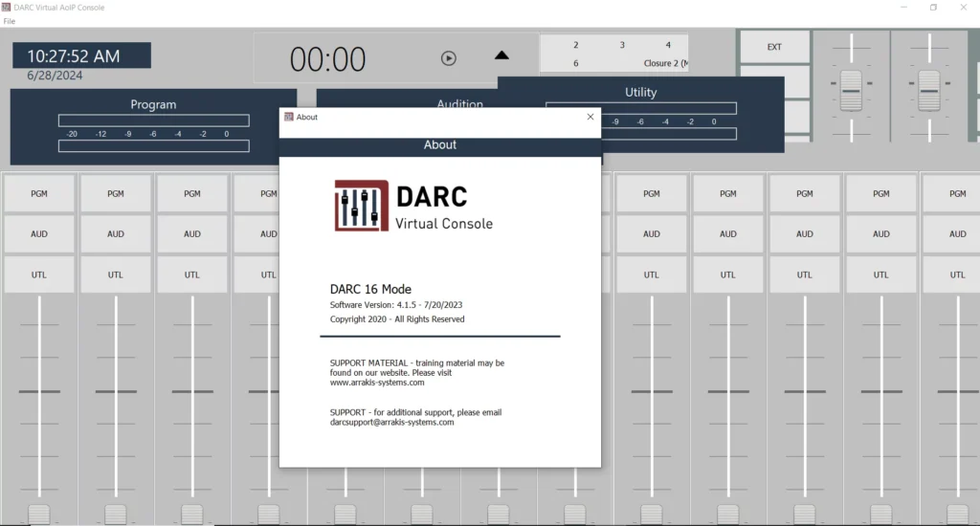Screen dimensions: 980x526
Task: Select number 2 in the closure panel
Action: click(575, 45)
